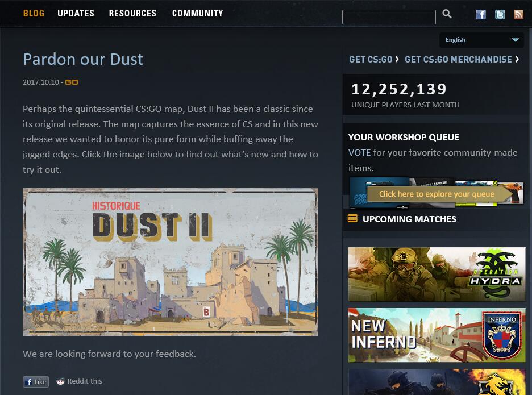Image resolution: width=532 pixels, height=395 pixels.
Task: Open the Operation Hydra banner
Action: click(x=437, y=274)
